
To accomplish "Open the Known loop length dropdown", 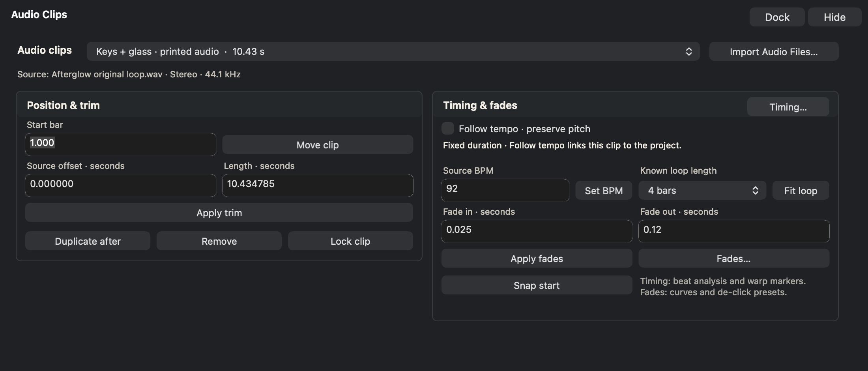I will (702, 190).
